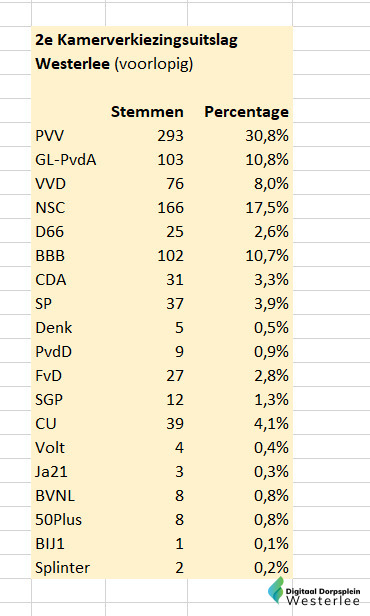The width and height of the screenshot is (370, 616).
Task: Click the Westerlee text in the logo
Action: [x=323, y=600]
